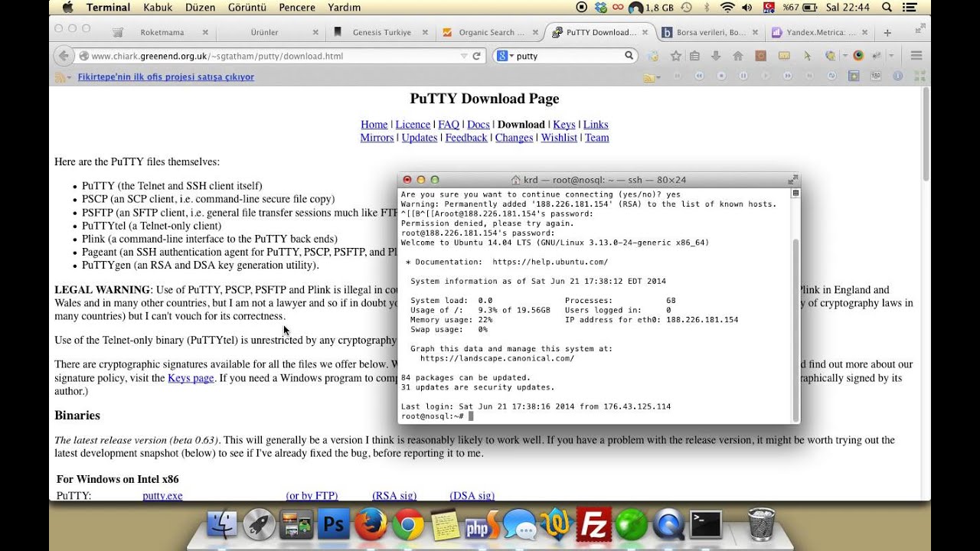Viewport: 980px width, 551px height.
Task: Follow the FAQ link
Action: (x=449, y=125)
